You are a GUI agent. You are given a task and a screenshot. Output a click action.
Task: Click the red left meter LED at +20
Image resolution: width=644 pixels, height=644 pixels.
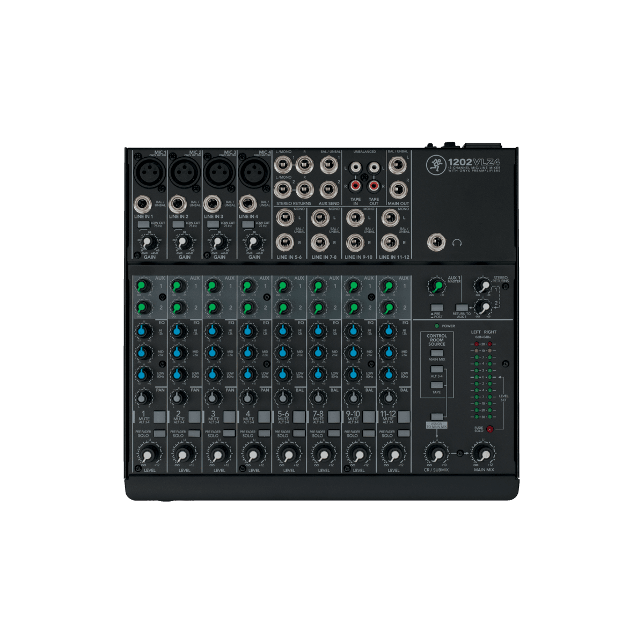(477, 343)
